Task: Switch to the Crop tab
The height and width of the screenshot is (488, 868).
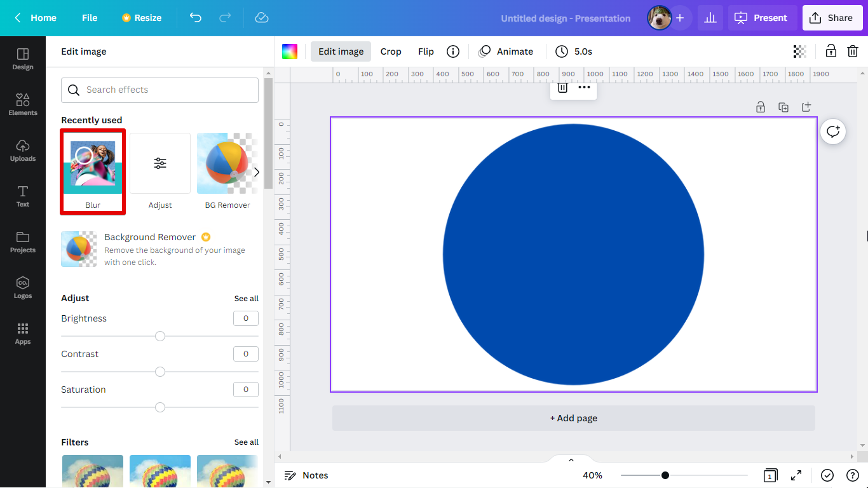Action: coord(391,51)
